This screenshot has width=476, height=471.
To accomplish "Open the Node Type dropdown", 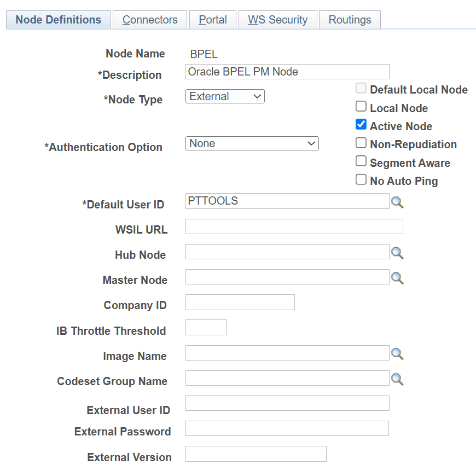I will (225, 96).
